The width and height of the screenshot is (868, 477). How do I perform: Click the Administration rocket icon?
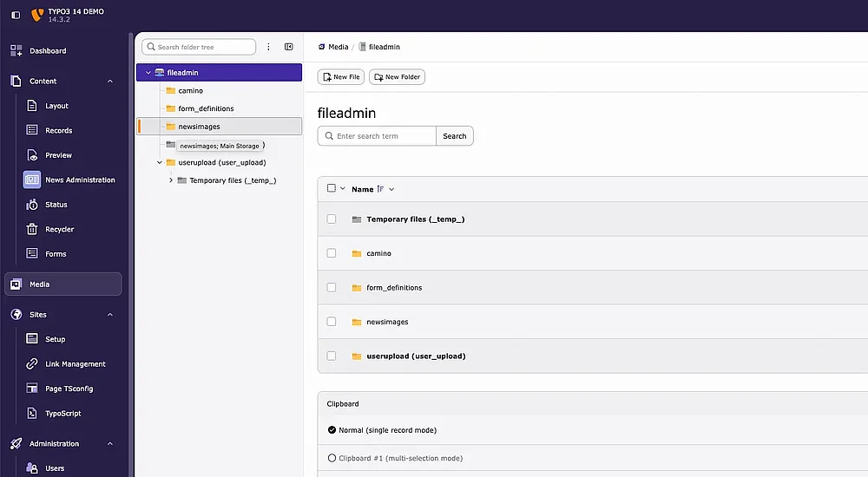16,443
